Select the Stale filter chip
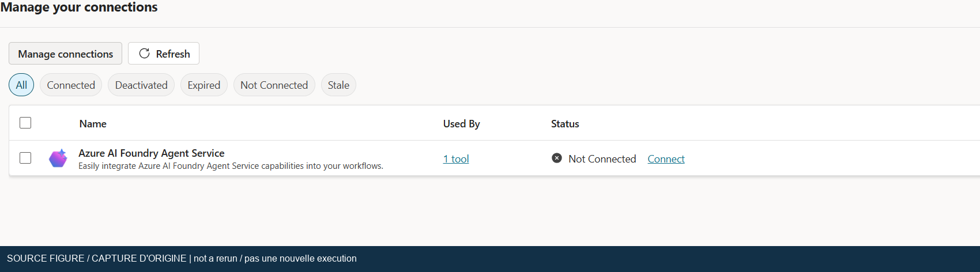980x272 pixels. (338, 85)
